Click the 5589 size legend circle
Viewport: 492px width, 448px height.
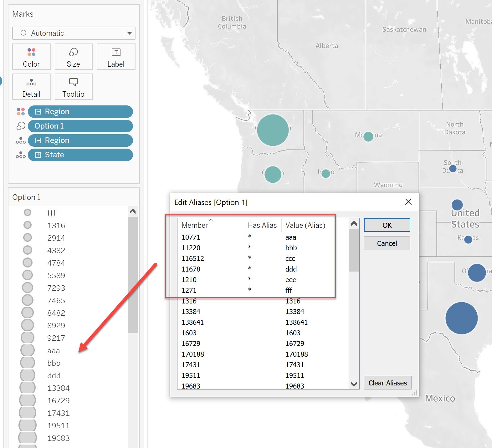pos(28,275)
